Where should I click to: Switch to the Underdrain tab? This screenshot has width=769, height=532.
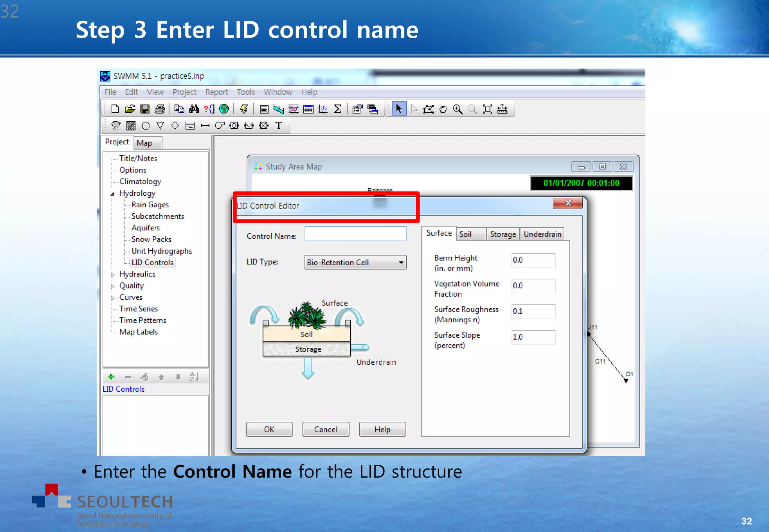[543, 234]
